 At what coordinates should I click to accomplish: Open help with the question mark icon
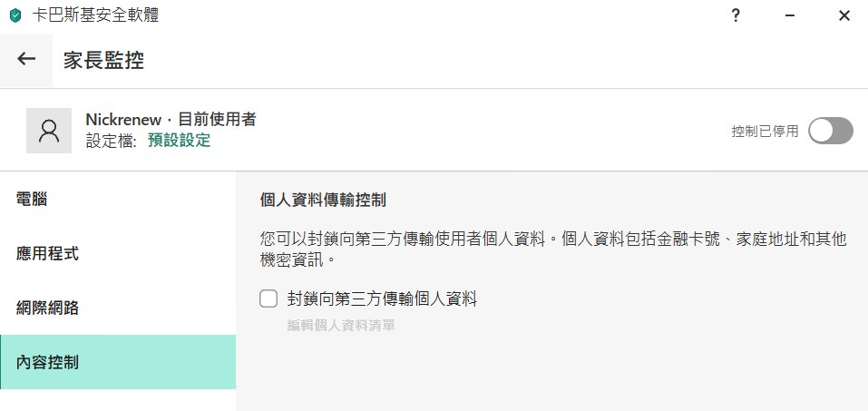736,15
